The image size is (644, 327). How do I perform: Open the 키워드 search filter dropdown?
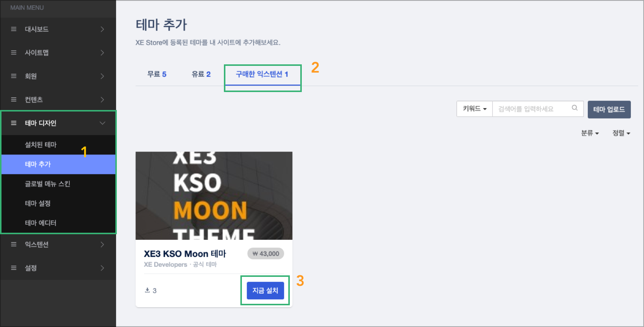click(474, 109)
